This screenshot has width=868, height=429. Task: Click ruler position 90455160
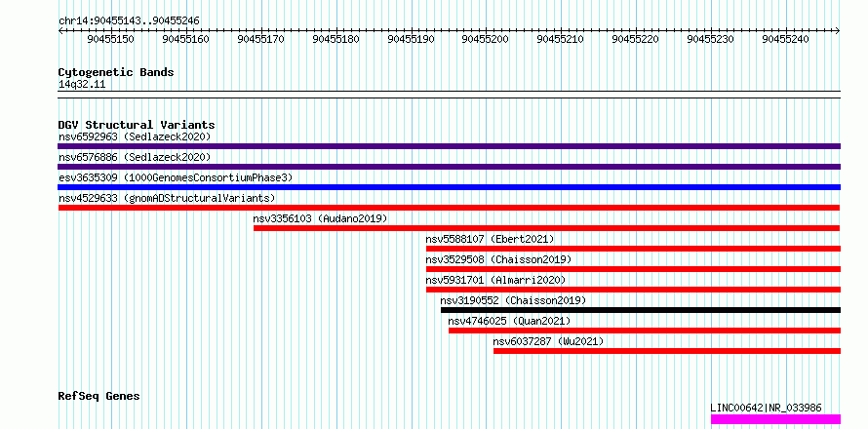[186, 39]
